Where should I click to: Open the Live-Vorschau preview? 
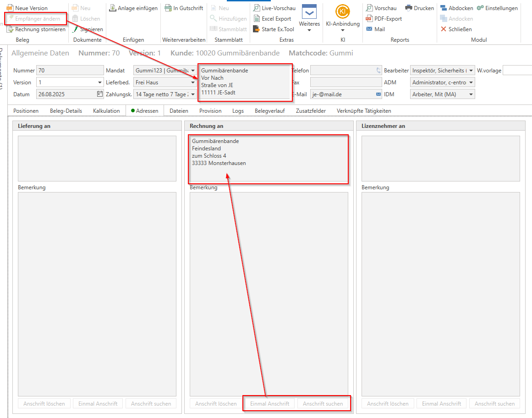275,8
